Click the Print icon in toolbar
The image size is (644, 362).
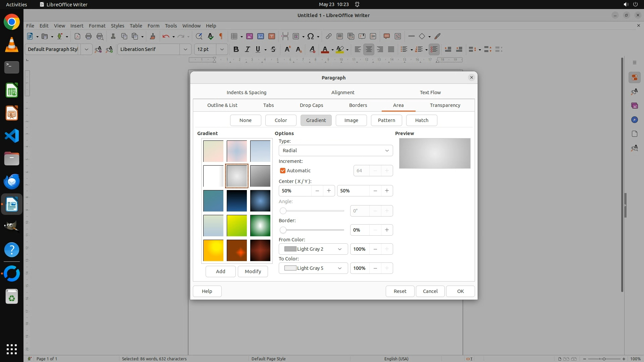(x=89, y=36)
